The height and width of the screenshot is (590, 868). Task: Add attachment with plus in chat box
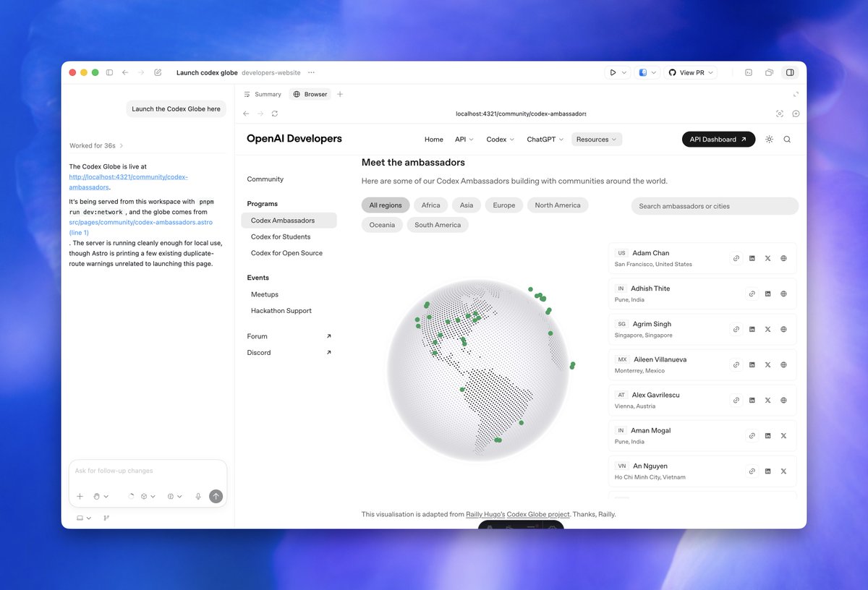coord(80,496)
